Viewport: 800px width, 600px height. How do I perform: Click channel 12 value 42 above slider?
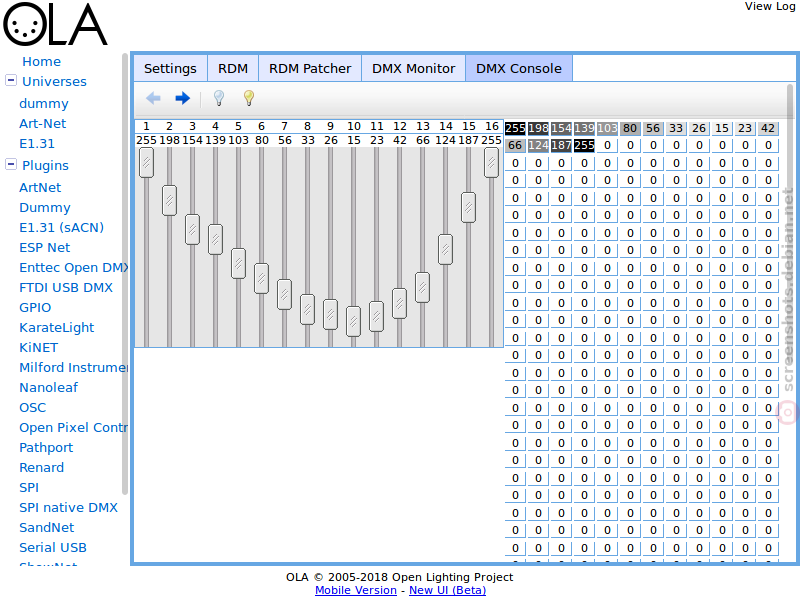[399, 140]
